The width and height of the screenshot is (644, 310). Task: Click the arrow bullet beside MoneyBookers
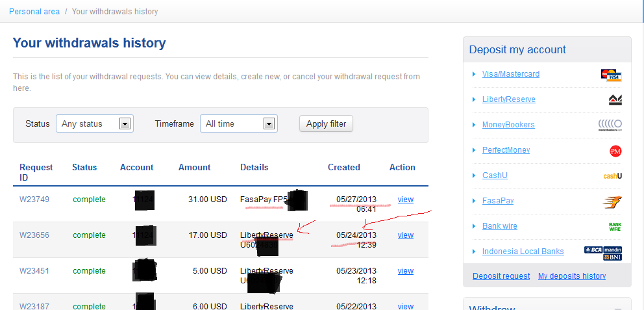pos(474,125)
